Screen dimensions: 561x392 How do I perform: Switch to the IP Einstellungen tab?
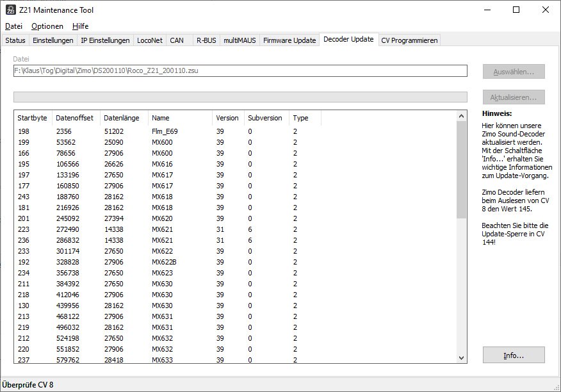click(105, 40)
